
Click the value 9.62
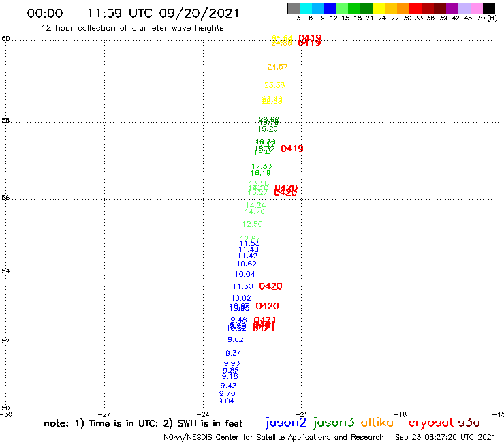click(x=235, y=339)
